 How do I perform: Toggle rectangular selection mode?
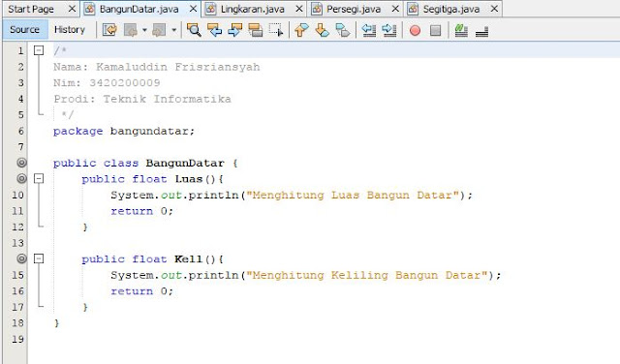point(276,30)
